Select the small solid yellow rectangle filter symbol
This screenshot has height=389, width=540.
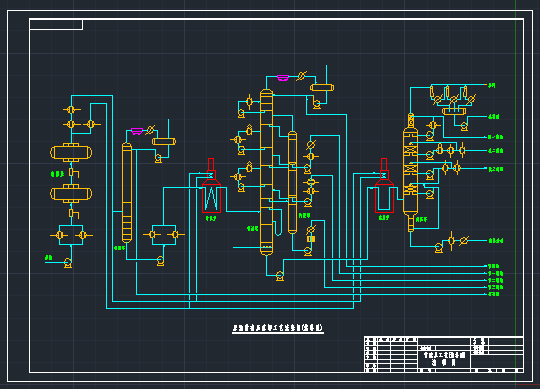(x=311, y=239)
